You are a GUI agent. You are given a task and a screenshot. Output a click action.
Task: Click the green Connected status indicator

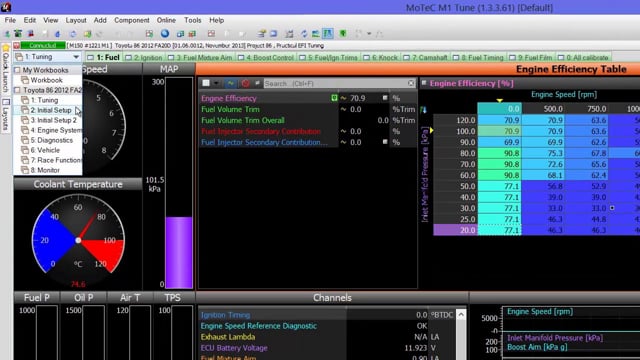[x=42, y=45]
